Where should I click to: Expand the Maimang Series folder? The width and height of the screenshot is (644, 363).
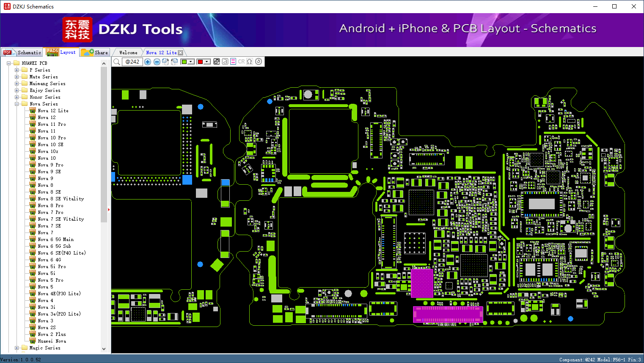(x=17, y=83)
